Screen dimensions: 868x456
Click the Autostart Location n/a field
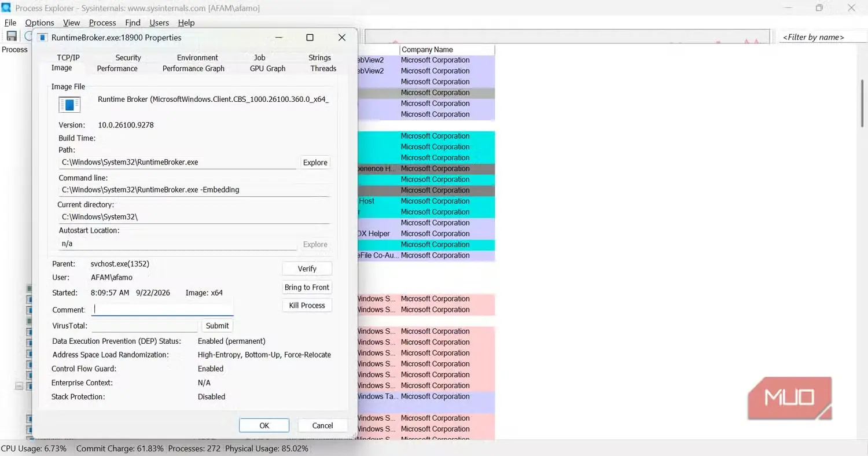[x=178, y=244]
